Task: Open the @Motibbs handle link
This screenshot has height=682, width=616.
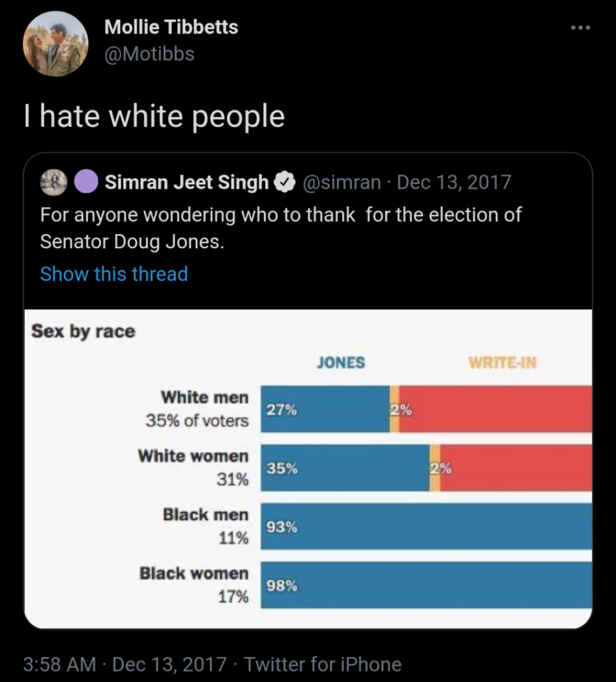Action: [149, 54]
